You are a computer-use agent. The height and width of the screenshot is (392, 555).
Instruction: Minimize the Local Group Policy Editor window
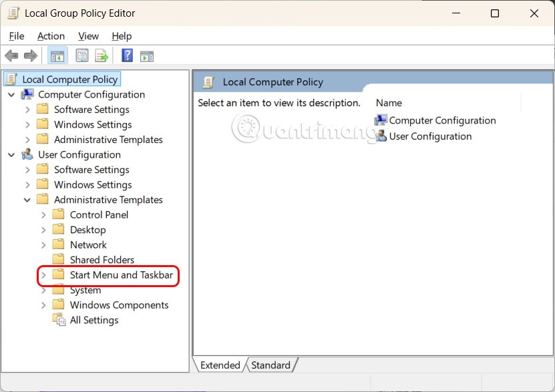tap(456, 13)
